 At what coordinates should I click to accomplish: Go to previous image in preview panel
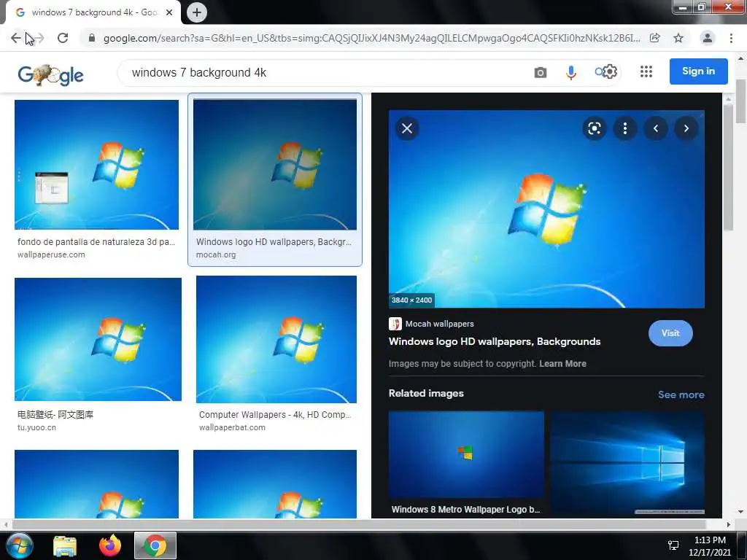[x=656, y=128]
